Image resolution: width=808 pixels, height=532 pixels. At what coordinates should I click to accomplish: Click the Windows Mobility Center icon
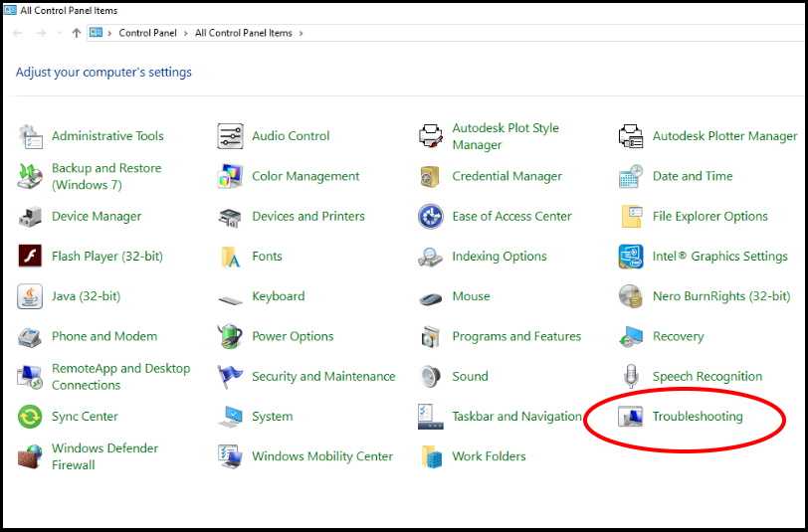pos(230,456)
